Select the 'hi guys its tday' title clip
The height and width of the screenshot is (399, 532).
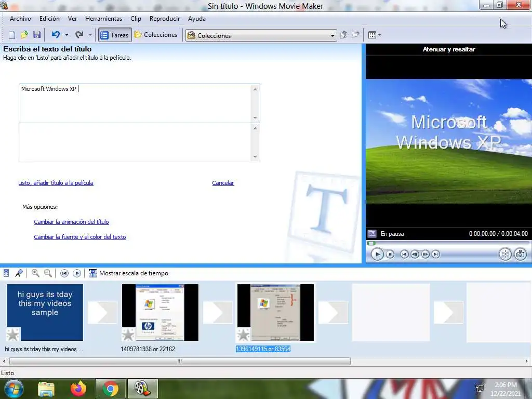point(45,312)
